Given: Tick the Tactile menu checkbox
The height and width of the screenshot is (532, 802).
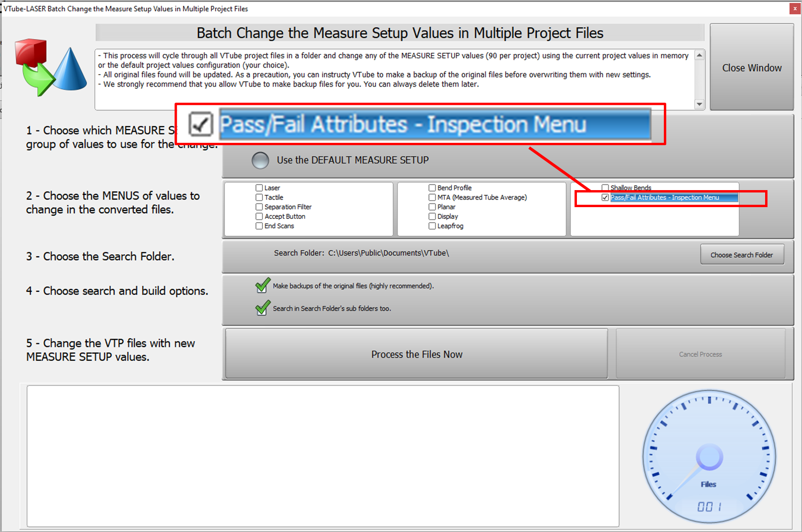Looking at the screenshot, I should (x=259, y=197).
